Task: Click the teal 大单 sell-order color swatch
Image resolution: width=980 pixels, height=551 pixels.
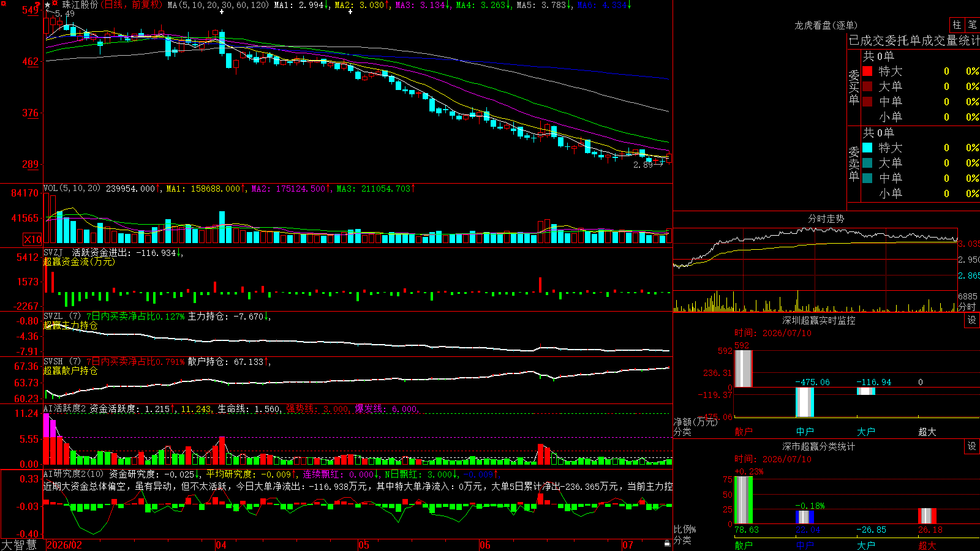Action: 867,163
